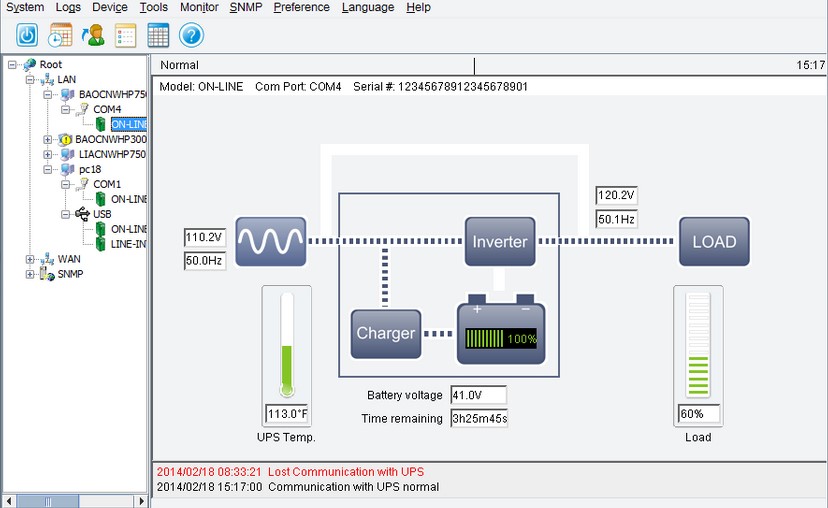Open the Help menu
The image size is (828, 508).
pos(419,7)
